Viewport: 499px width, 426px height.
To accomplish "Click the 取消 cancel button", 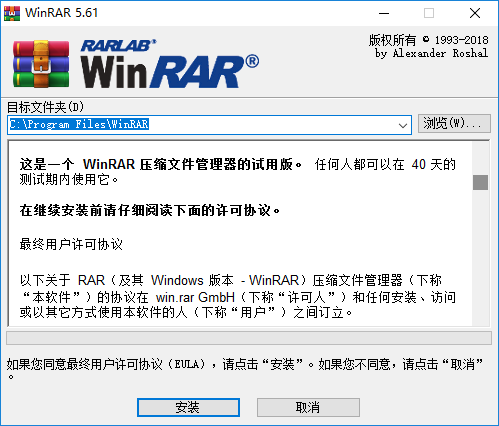I will coord(308,407).
